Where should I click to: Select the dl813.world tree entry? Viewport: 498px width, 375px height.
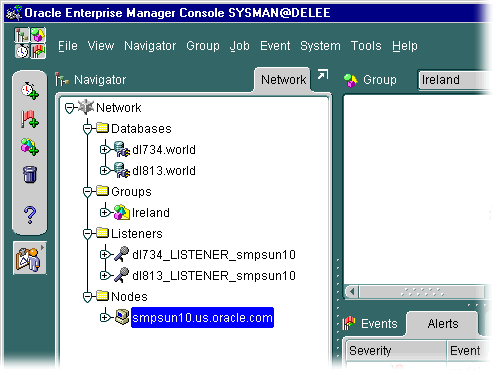pyautogui.click(x=164, y=171)
